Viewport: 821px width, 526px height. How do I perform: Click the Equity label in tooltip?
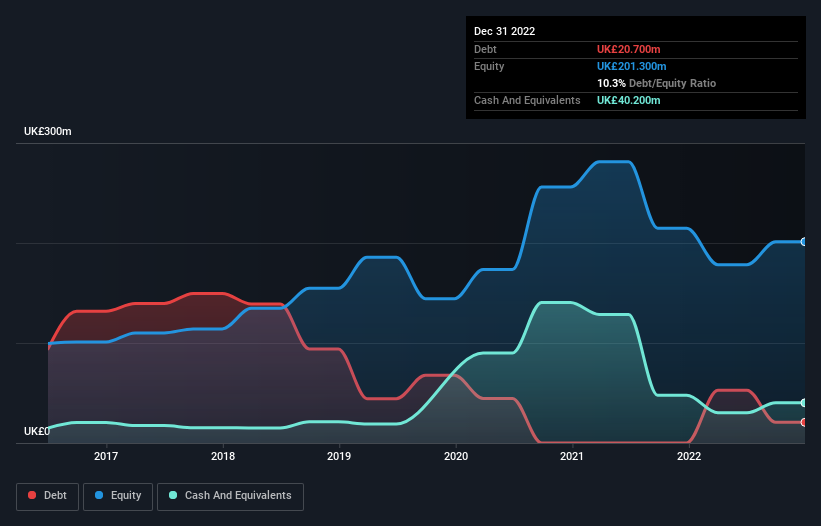pyautogui.click(x=489, y=66)
